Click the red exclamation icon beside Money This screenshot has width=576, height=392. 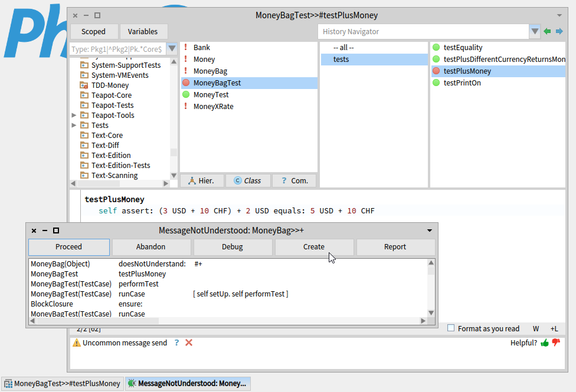pos(186,59)
